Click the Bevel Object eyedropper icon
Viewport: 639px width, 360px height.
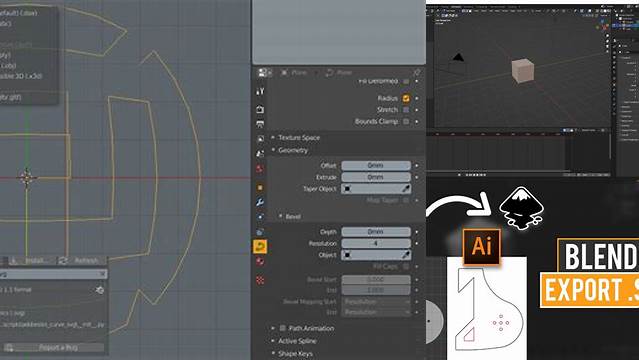406,255
